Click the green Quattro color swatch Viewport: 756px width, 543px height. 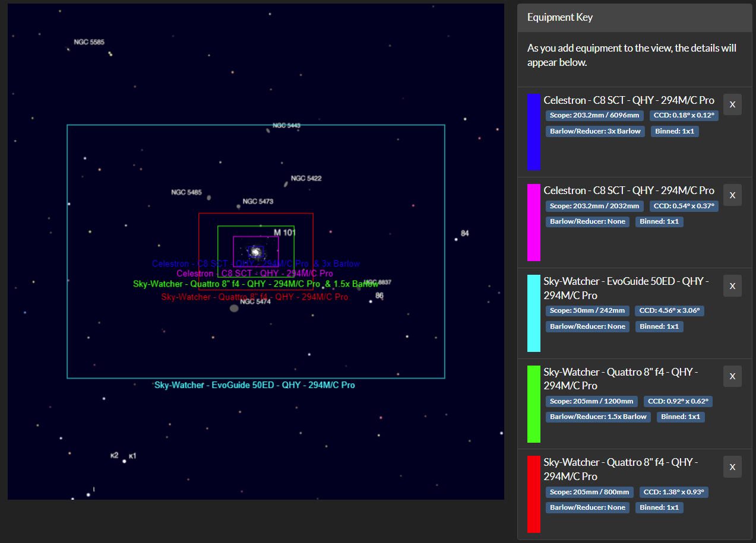coord(533,404)
